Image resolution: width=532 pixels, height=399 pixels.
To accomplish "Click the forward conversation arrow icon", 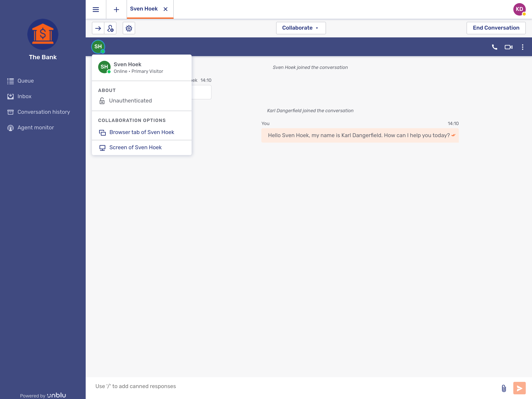I will point(98,28).
